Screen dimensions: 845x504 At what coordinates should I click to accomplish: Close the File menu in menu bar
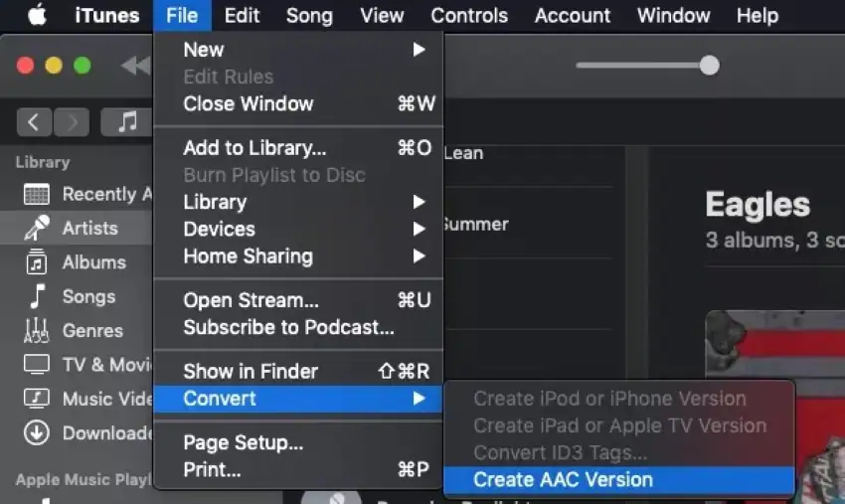point(182,16)
